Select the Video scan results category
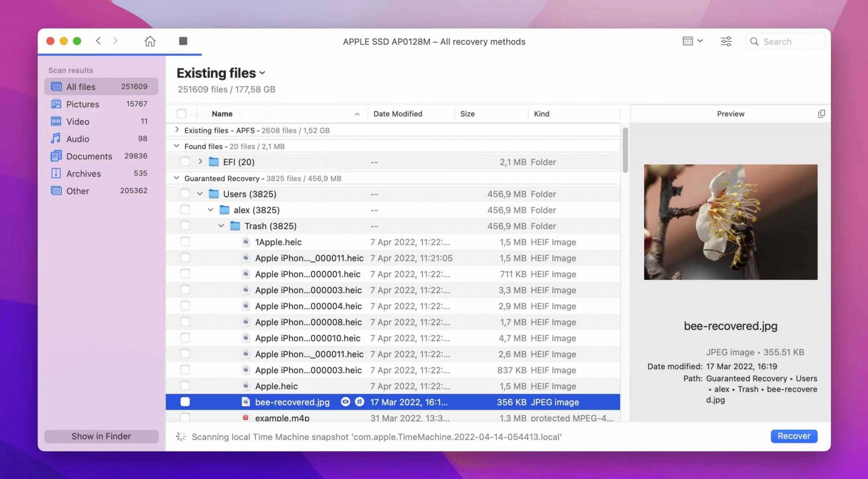The height and width of the screenshot is (479, 868). tap(77, 121)
